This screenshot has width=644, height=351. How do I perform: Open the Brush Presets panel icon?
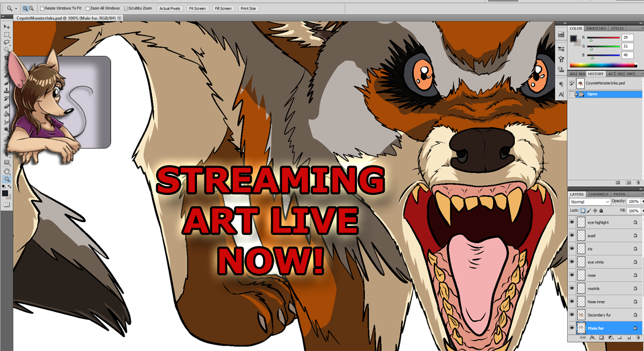[561, 49]
